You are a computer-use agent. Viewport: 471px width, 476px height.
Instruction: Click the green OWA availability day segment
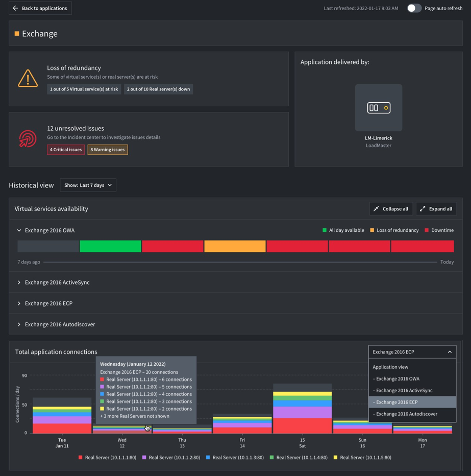(x=110, y=246)
